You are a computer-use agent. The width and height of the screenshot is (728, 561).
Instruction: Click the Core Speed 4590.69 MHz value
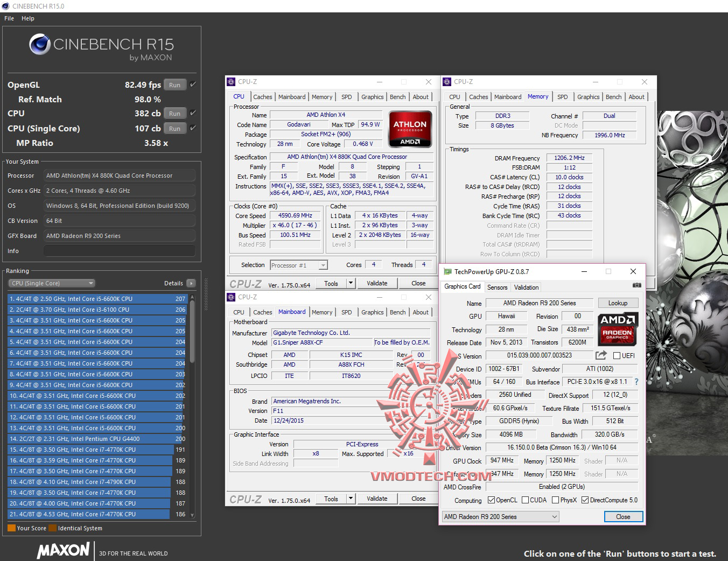pyautogui.click(x=295, y=215)
